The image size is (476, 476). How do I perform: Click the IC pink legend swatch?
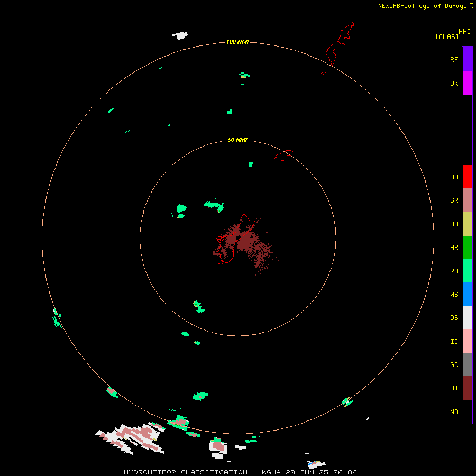467,341
